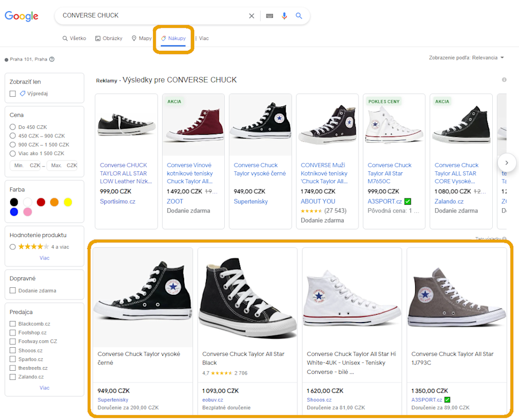This screenshot has width=519, height=420.
Task: Click green badge beside A3SPORT.cz in lower results
Action: click(x=447, y=400)
